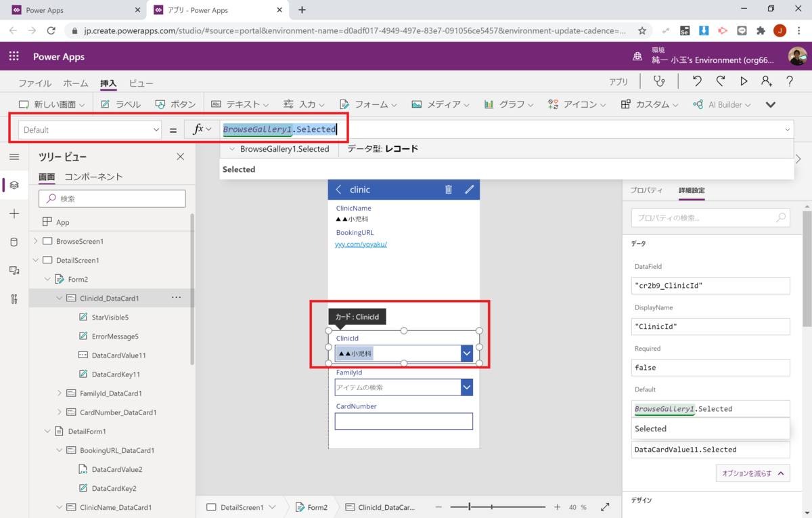
Task: Click the pencil edit icon in clinic header
Action: (x=469, y=190)
